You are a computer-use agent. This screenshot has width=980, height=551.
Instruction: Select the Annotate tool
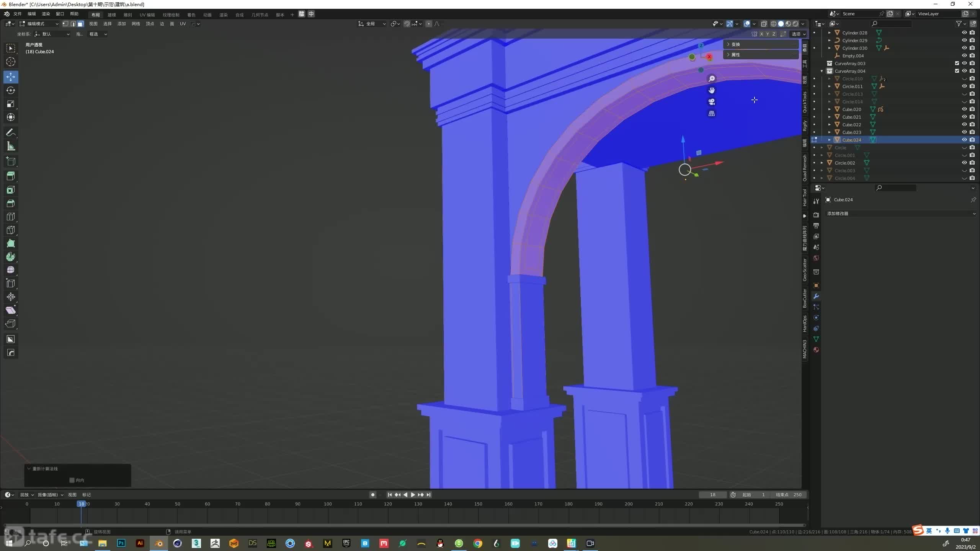[11, 133]
